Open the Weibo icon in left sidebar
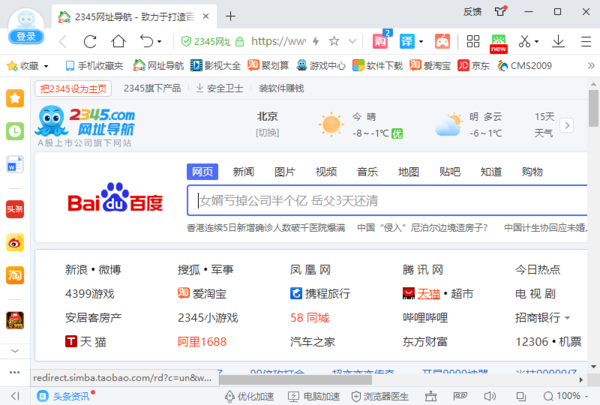Image resolution: width=600 pixels, height=405 pixels. 15,242
